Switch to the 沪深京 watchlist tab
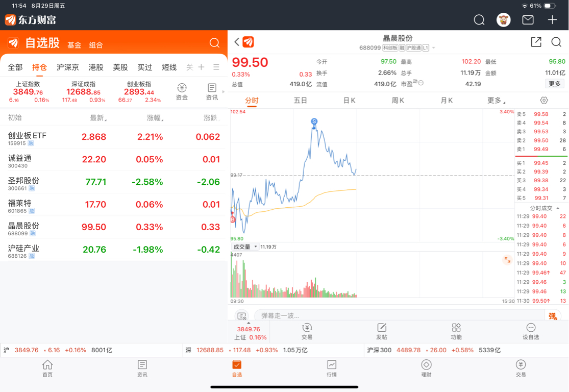Viewport: 569px width, 392px height. [67, 67]
